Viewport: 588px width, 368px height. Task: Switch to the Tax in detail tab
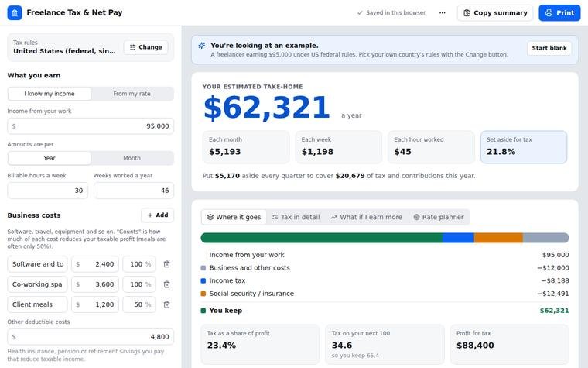296,217
